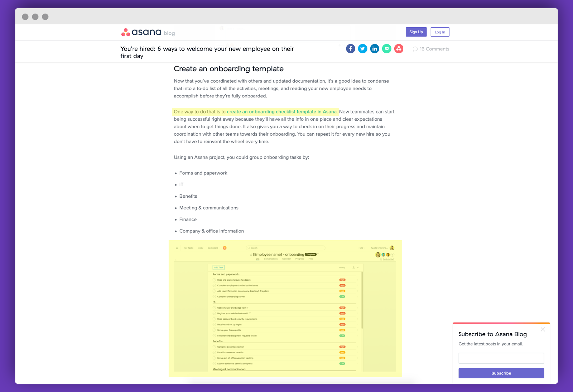Image resolution: width=573 pixels, height=392 pixels.
Task: Share the post via the email icon
Action: (x=387, y=49)
